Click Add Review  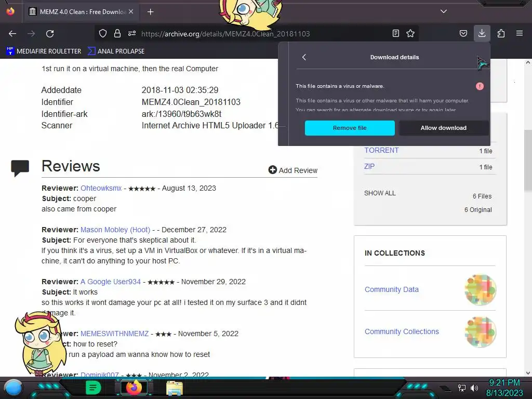pos(293,170)
